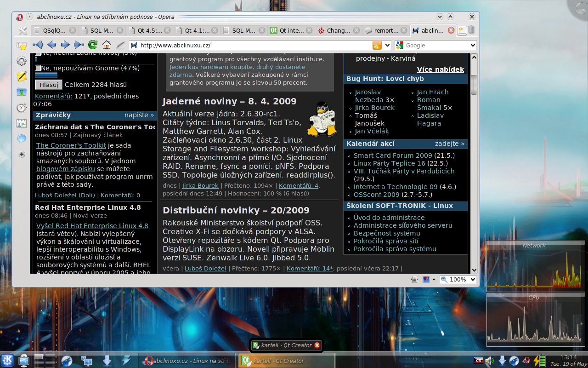Open the Contacts panel card icon

click(22, 123)
